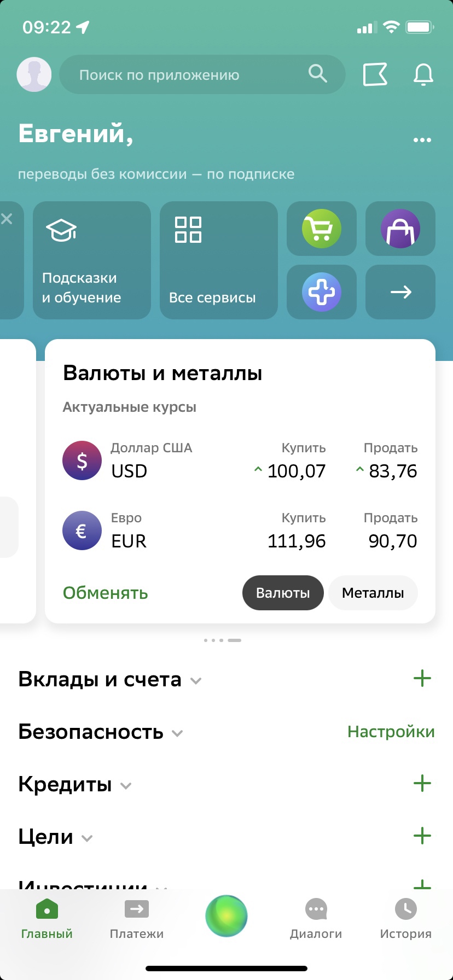Open Настройки for security
Viewport: 453px width, 980px height.
tap(391, 732)
